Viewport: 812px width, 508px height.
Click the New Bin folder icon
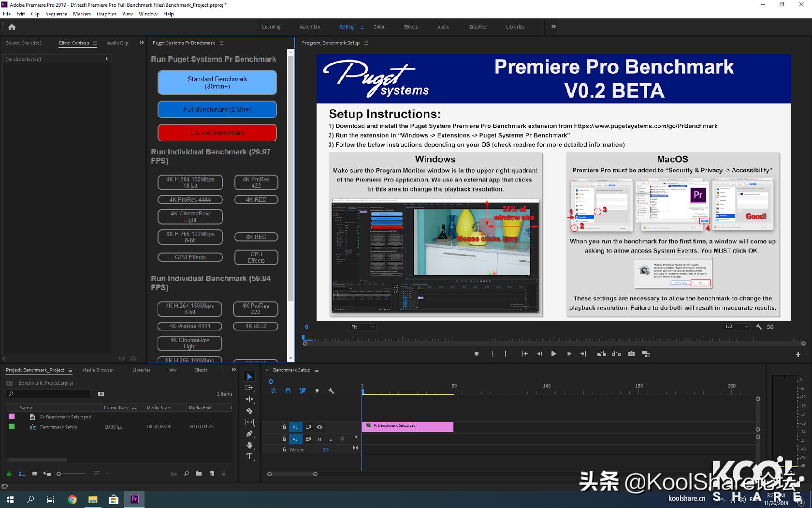point(199,474)
